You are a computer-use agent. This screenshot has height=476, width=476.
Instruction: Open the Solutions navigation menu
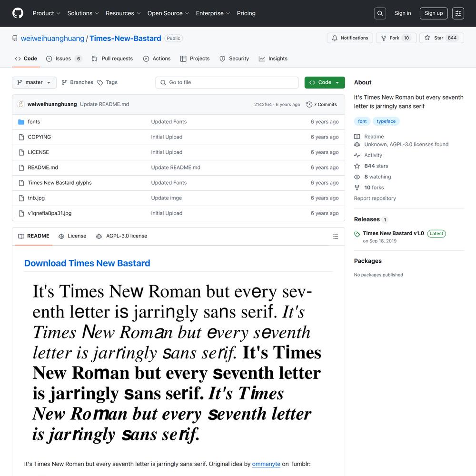click(83, 13)
